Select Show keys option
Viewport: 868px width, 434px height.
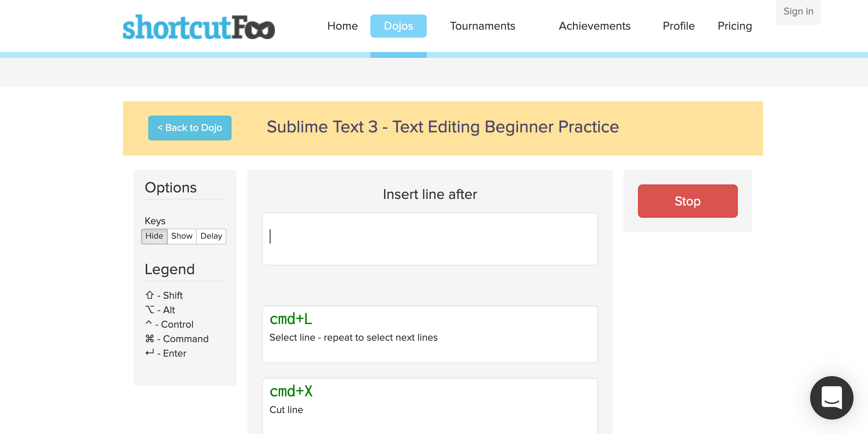182,236
